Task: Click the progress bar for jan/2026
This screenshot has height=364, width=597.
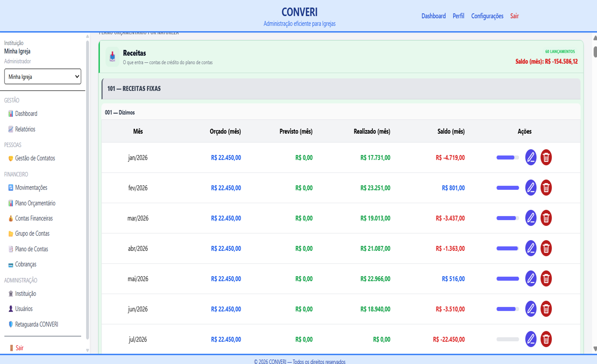Action: click(x=508, y=157)
